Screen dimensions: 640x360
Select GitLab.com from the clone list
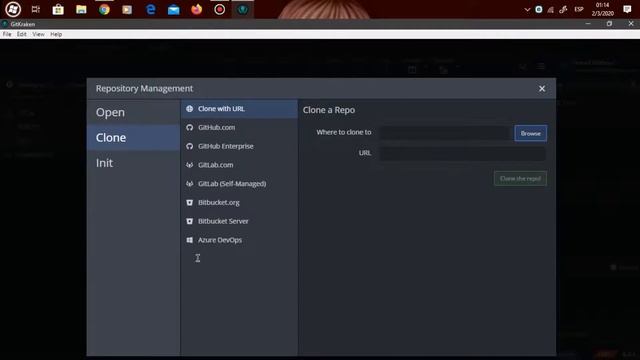239,165
